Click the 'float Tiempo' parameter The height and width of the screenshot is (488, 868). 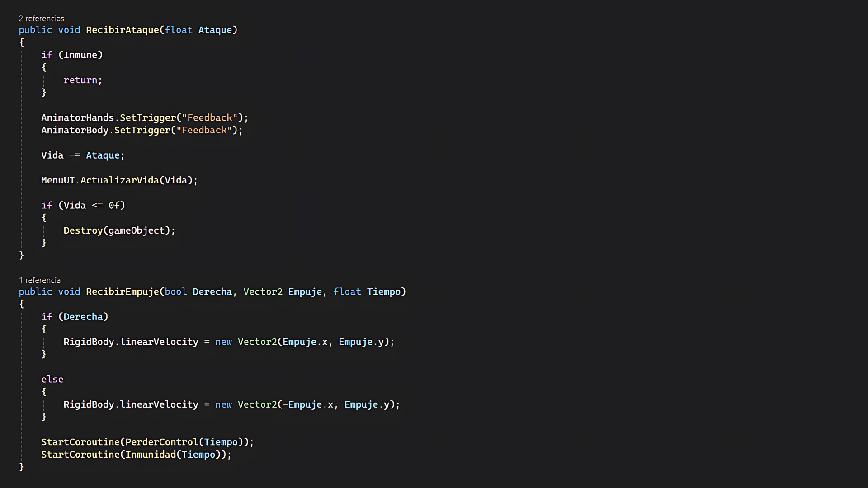coord(369,291)
